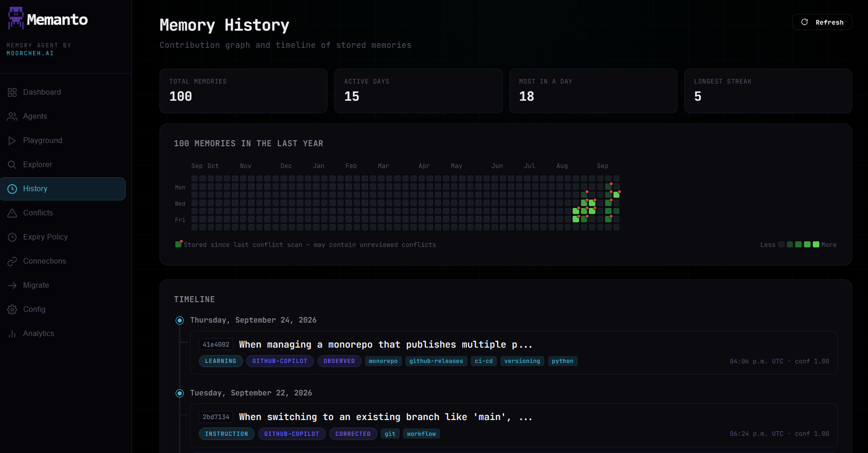Click the python tag

coord(562,361)
